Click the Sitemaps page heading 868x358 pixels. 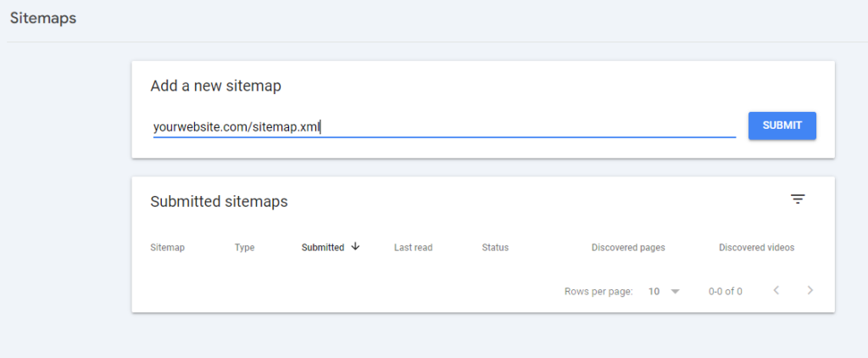(x=43, y=19)
